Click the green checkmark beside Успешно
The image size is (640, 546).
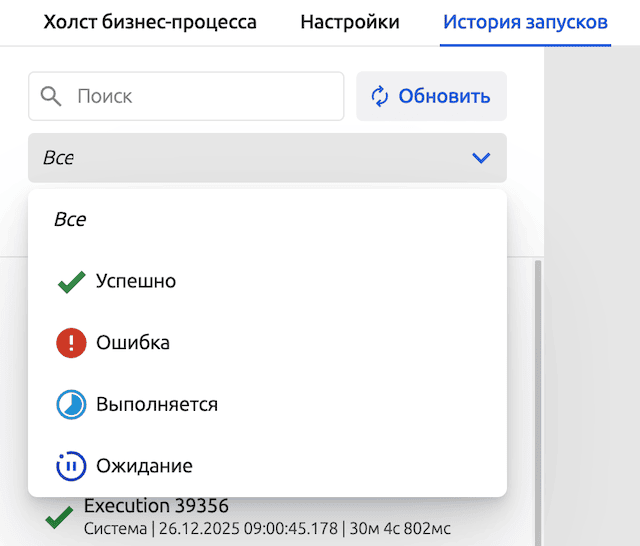click(71, 282)
